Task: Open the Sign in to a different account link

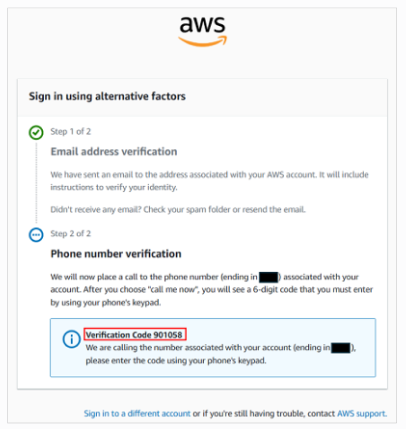Action: click(137, 413)
